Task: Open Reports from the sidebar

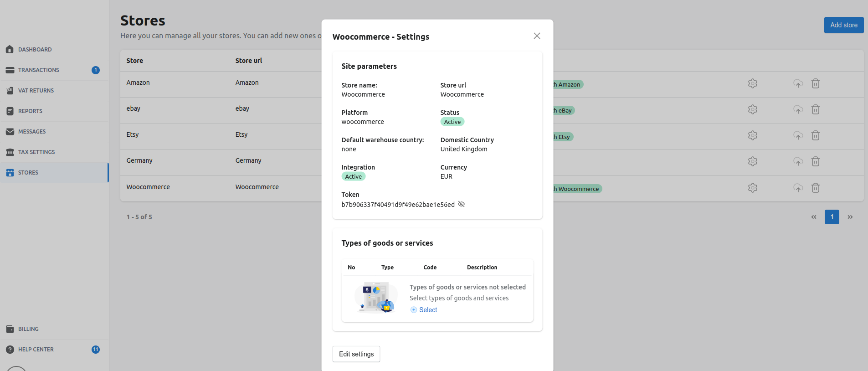Action: click(x=54, y=111)
